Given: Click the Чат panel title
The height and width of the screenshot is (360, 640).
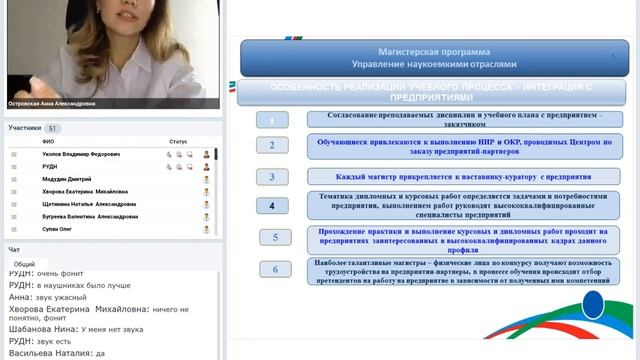Looking at the screenshot, I should [14, 249].
